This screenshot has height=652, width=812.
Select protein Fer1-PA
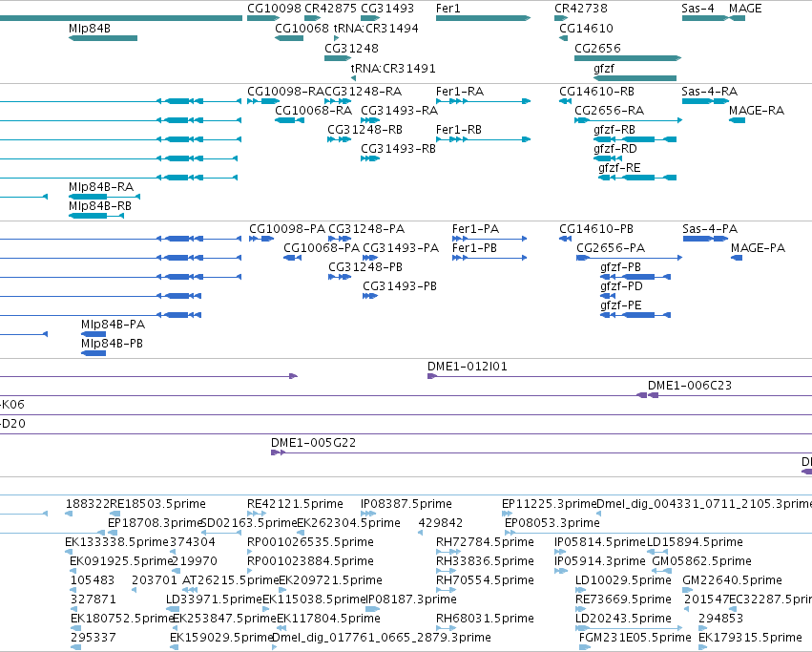pyautogui.click(x=475, y=229)
